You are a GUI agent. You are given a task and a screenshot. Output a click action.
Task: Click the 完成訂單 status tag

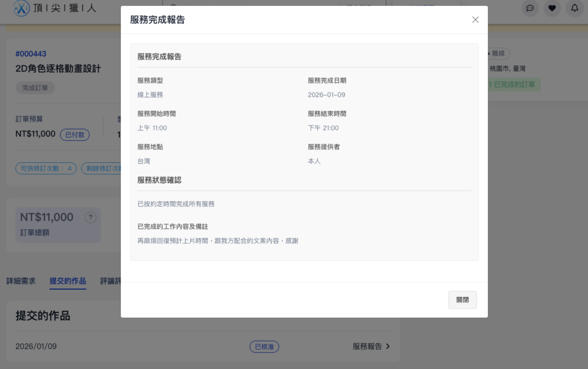coord(35,88)
